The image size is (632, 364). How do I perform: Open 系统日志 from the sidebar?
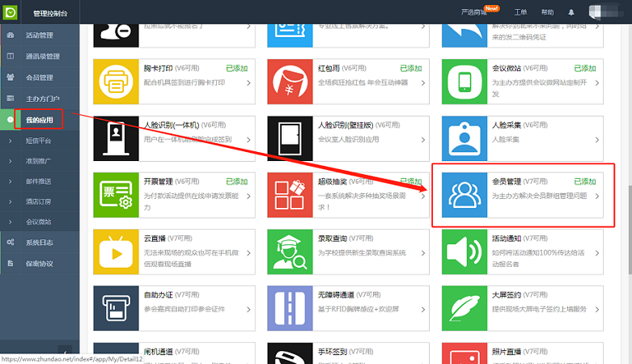point(39,242)
